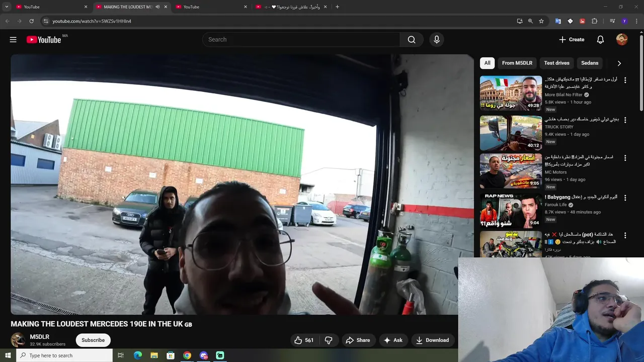Image resolution: width=644 pixels, height=362 pixels.
Task: Start voice search with microphone
Action: pyautogui.click(x=437, y=40)
